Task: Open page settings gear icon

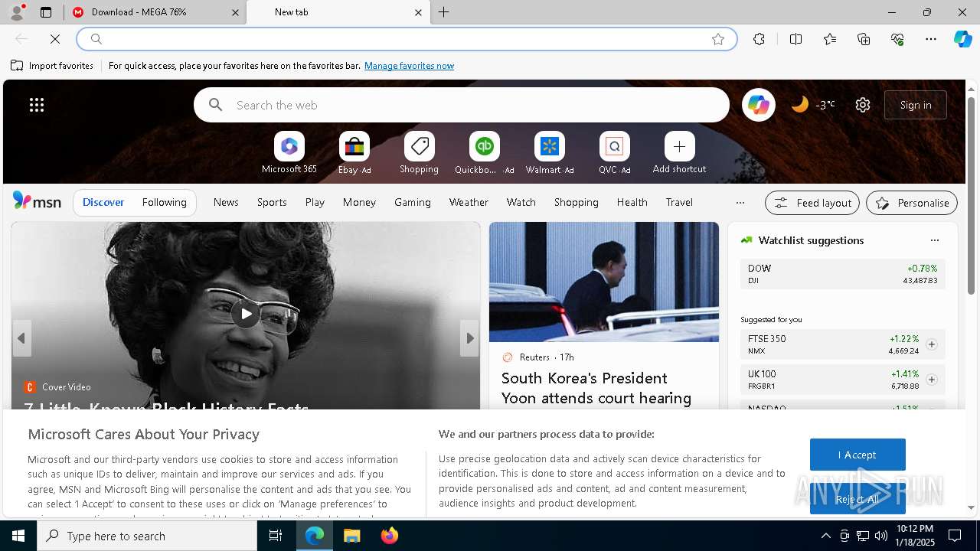Action: click(x=863, y=105)
